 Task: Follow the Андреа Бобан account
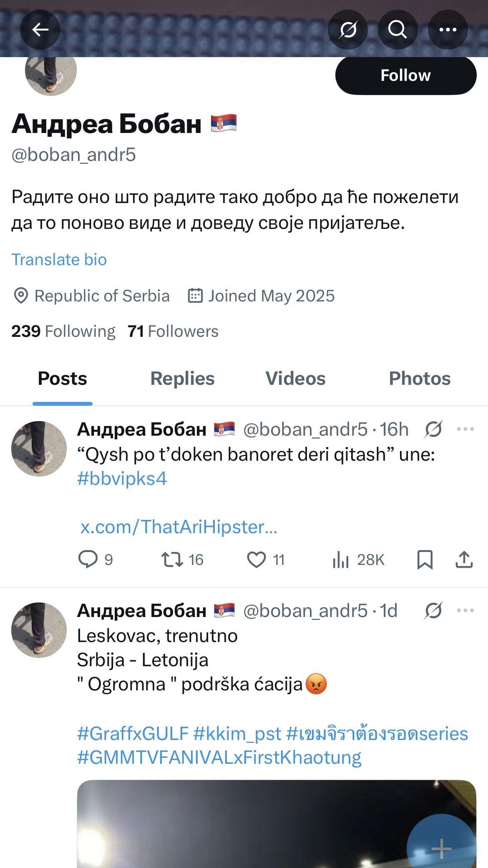(x=405, y=75)
